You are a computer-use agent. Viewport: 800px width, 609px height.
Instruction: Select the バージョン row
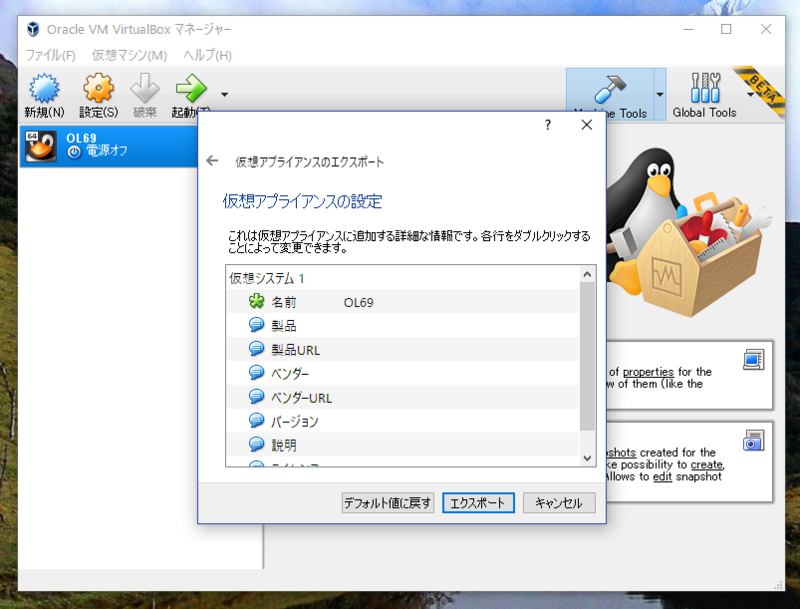(403, 421)
